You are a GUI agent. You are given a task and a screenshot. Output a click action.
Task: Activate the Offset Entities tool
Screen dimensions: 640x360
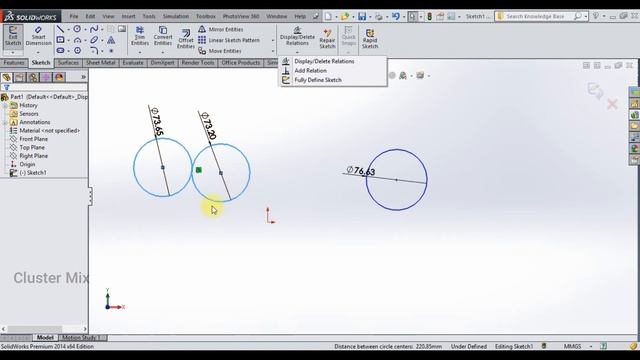click(x=186, y=38)
